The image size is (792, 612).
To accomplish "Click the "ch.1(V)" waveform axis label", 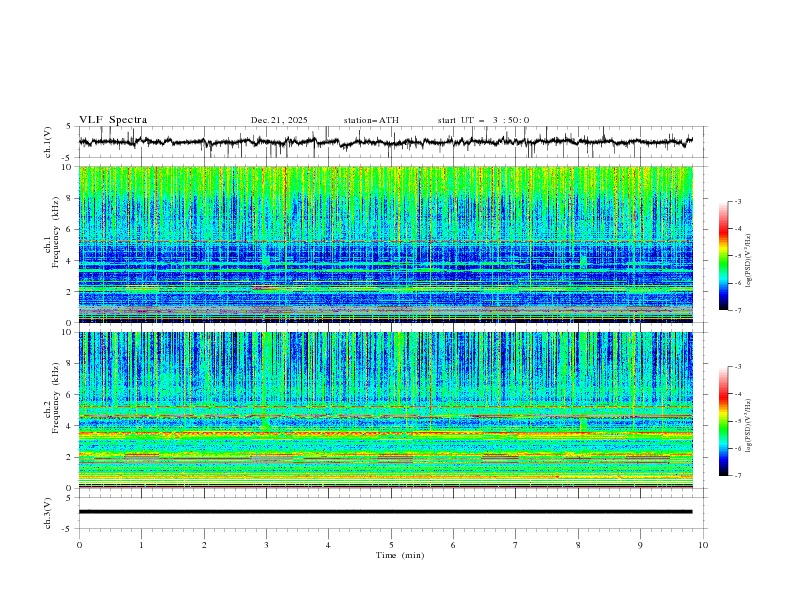I will (48, 142).
